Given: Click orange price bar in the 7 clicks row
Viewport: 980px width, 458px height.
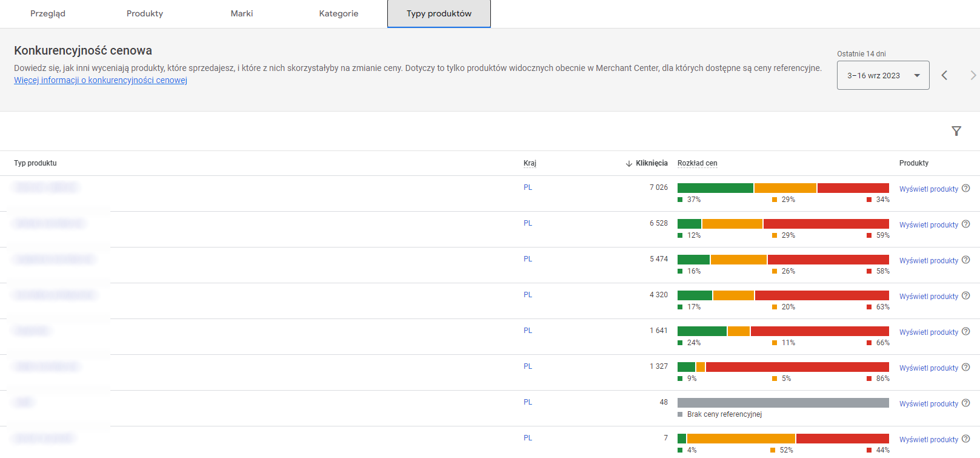Looking at the screenshot, I should (x=741, y=439).
